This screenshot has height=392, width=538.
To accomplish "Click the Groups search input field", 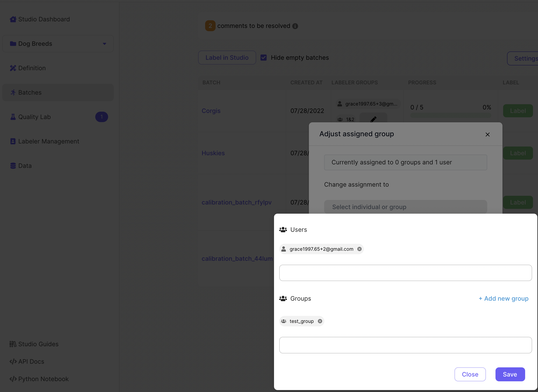I will pos(405,345).
